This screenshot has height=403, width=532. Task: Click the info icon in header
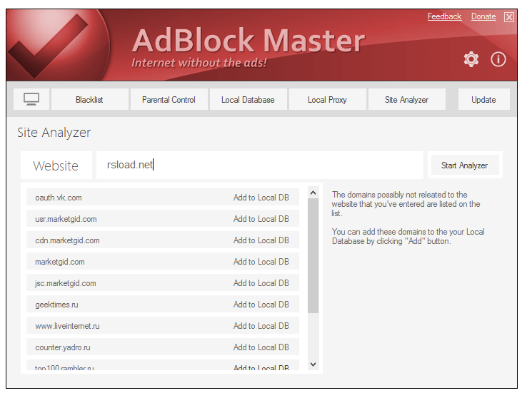tap(498, 59)
